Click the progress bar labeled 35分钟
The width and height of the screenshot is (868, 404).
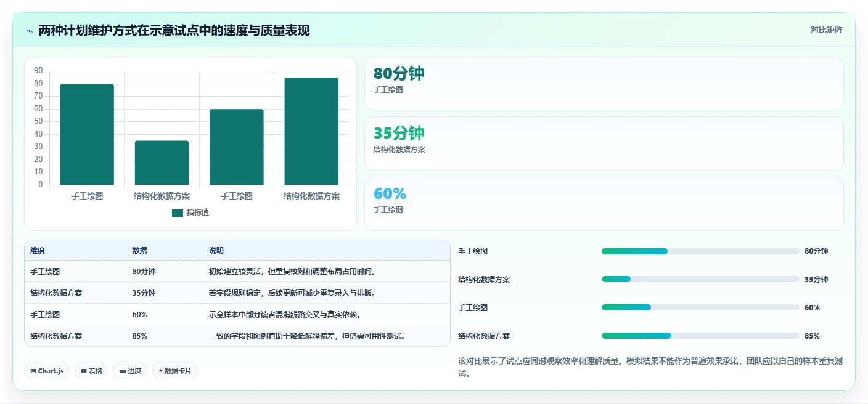click(x=700, y=279)
